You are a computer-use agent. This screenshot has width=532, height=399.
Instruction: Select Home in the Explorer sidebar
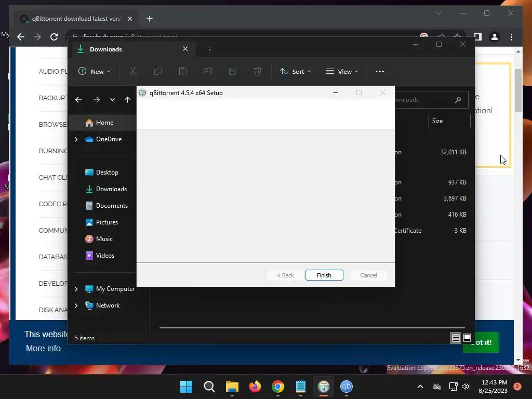click(103, 123)
